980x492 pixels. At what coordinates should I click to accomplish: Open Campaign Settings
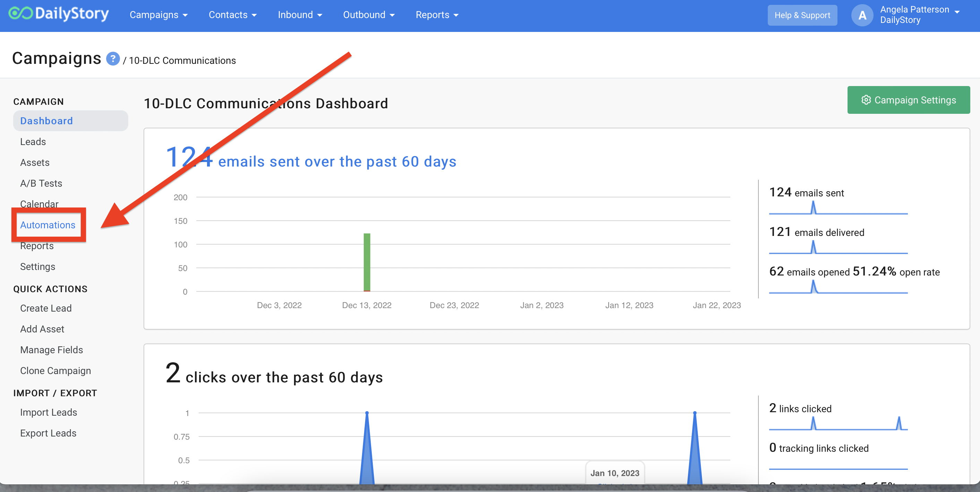(909, 100)
